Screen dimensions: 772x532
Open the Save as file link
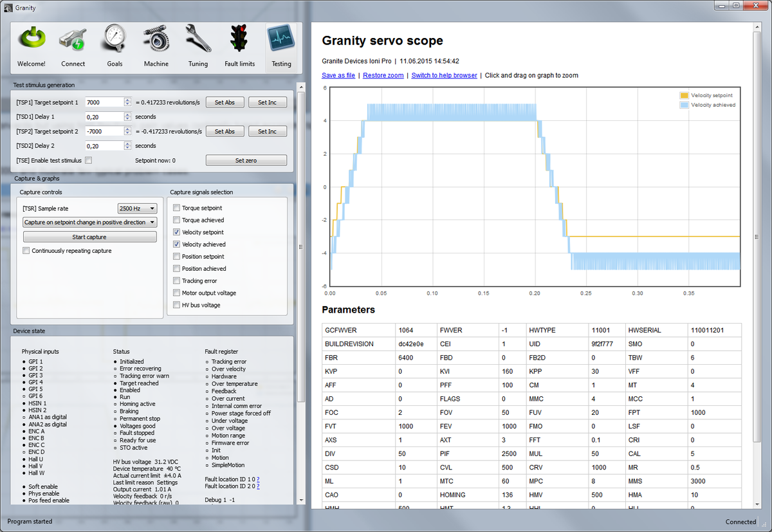click(x=338, y=75)
